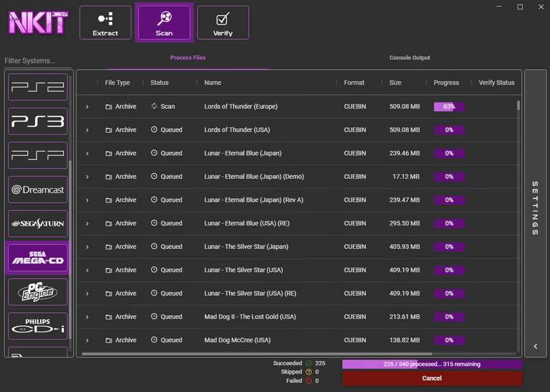
Task: Click queued icon for Lunar - The Silver Star (Japan)
Action: pyautogui.click(x=154, y=246)
